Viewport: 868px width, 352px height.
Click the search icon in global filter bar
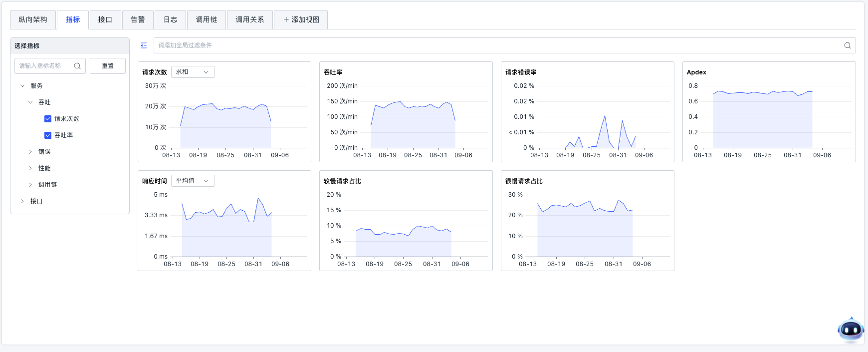click(847, 45)
